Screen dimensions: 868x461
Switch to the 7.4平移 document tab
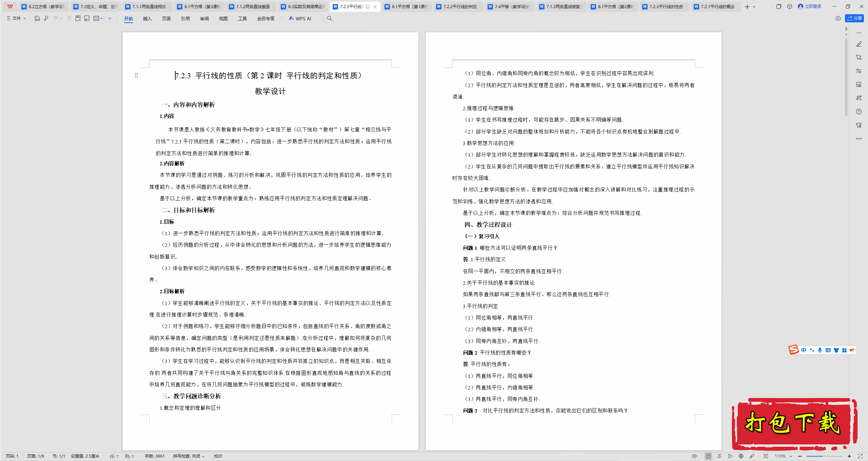pos(510,6)
